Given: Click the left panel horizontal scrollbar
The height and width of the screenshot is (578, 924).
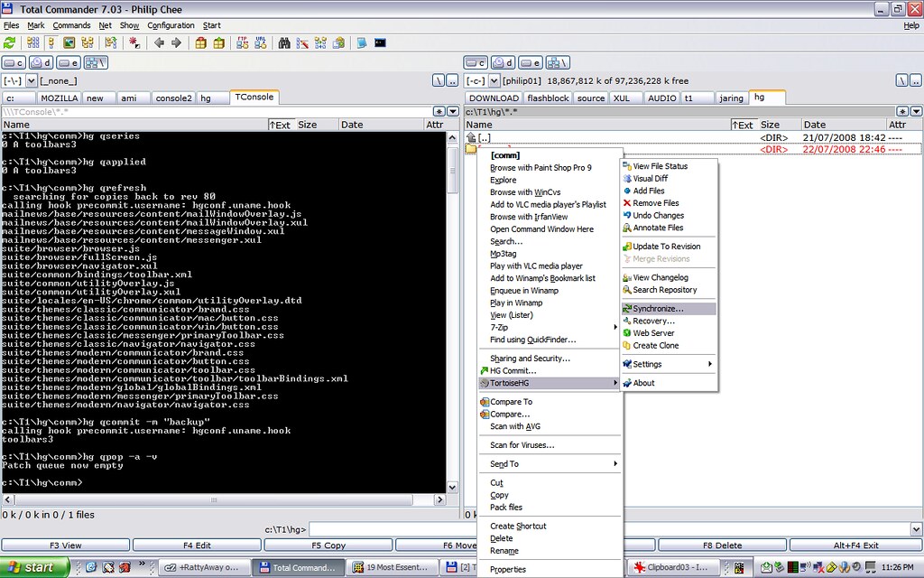Looking at the screenshot, I should tap(214, 499).
